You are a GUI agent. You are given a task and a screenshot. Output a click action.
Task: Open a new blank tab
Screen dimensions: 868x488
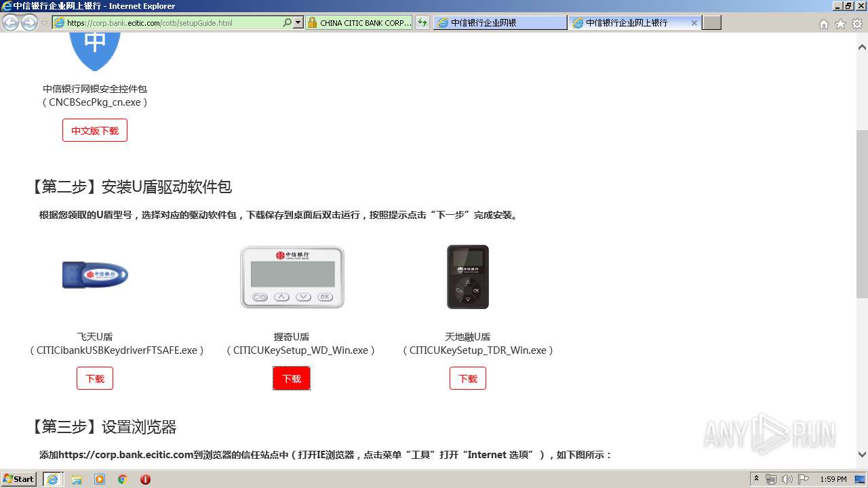pyautogui.click(x=711, y=23)
